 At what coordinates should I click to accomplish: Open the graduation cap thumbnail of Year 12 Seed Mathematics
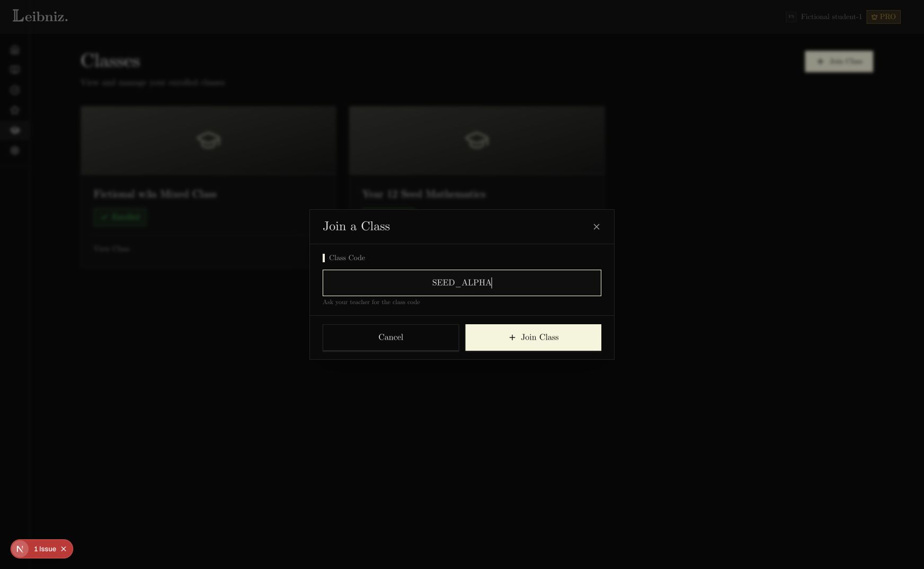(x=476, y=140)
